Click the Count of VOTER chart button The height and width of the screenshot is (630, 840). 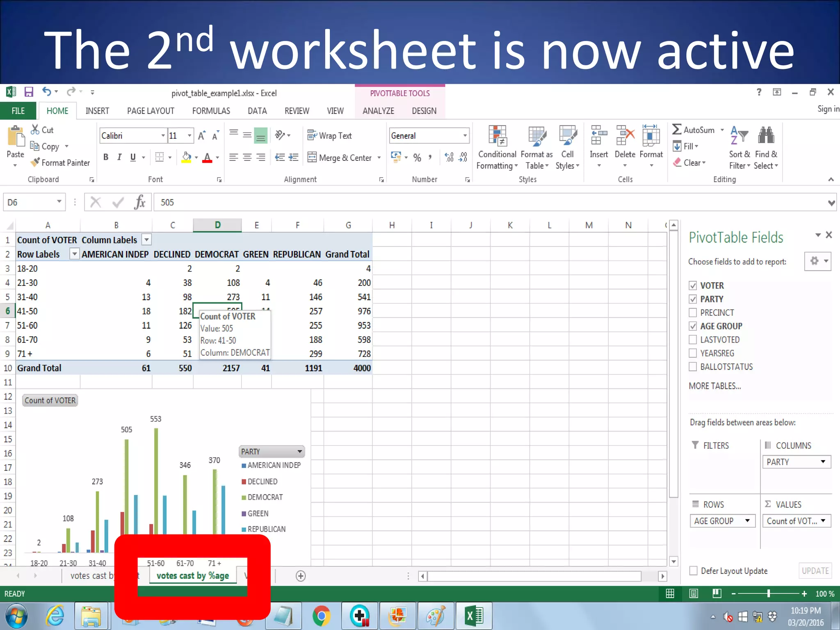50,400
